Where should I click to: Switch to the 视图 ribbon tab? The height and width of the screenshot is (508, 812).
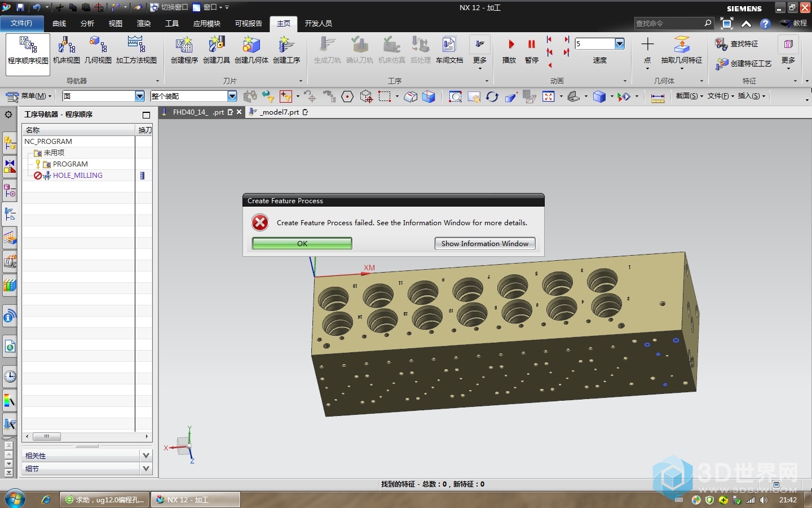pos(116,23)
